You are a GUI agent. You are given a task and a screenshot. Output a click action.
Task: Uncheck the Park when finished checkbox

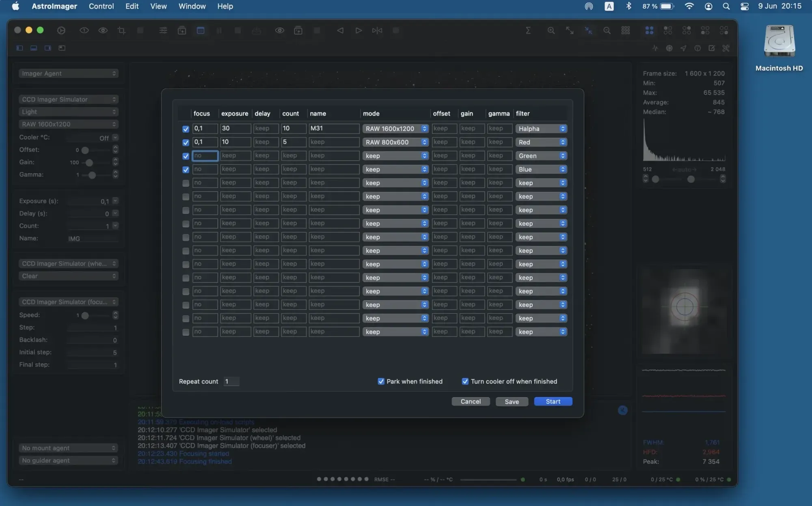(381, 381)
